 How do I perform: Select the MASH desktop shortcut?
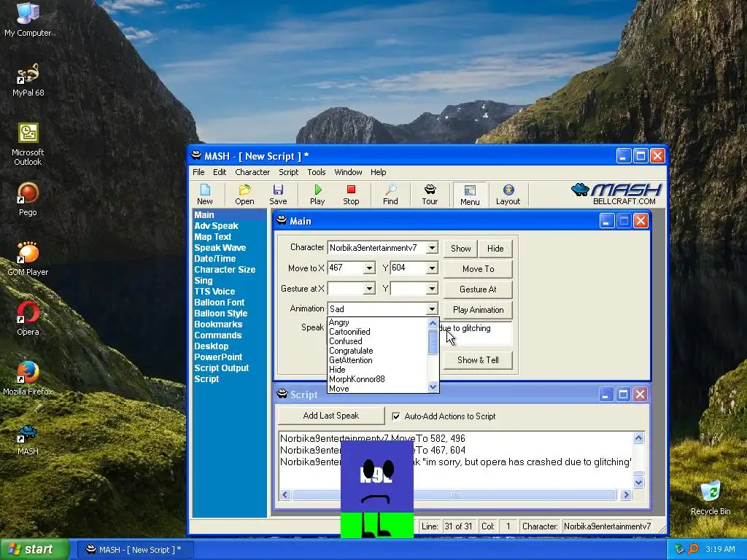[x=28, y=439]
